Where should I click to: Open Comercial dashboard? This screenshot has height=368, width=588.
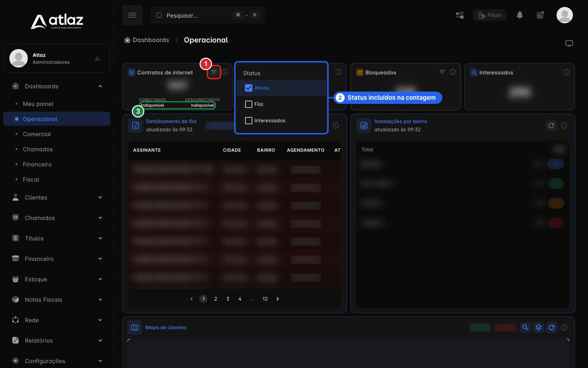pyautogui.click(x=37, y=134)
